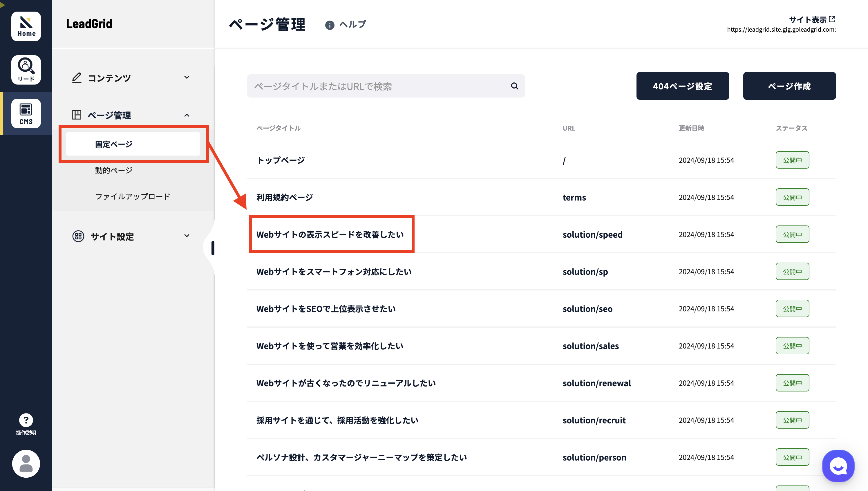868x491 pixels.
Task: Click the ページ作成 button
Action: pyautogui.click(x=789, y=86)
